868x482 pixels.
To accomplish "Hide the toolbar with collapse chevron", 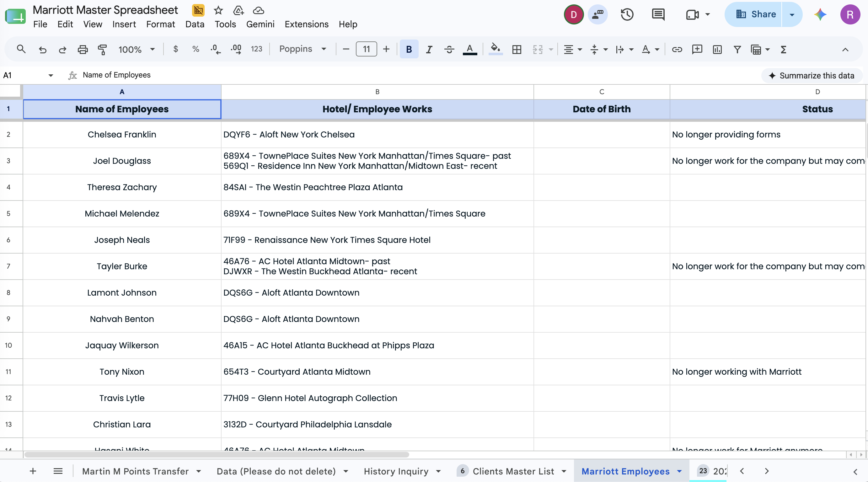I will point(845,50).
